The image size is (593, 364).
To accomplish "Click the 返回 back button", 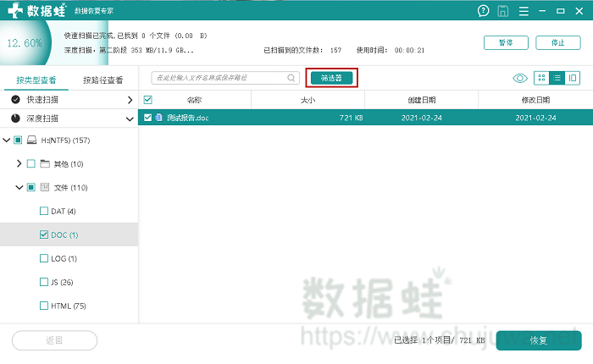I will tap(54, 340).
